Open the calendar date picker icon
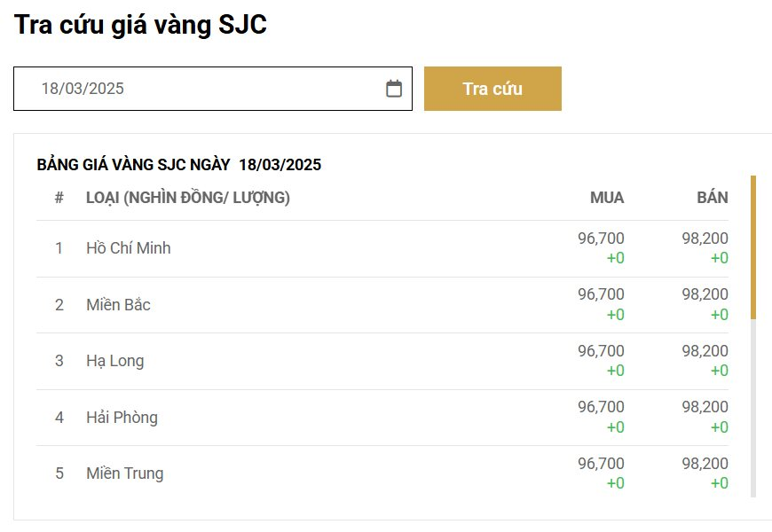The image size is (772, 532). click(x=394, y=89)
